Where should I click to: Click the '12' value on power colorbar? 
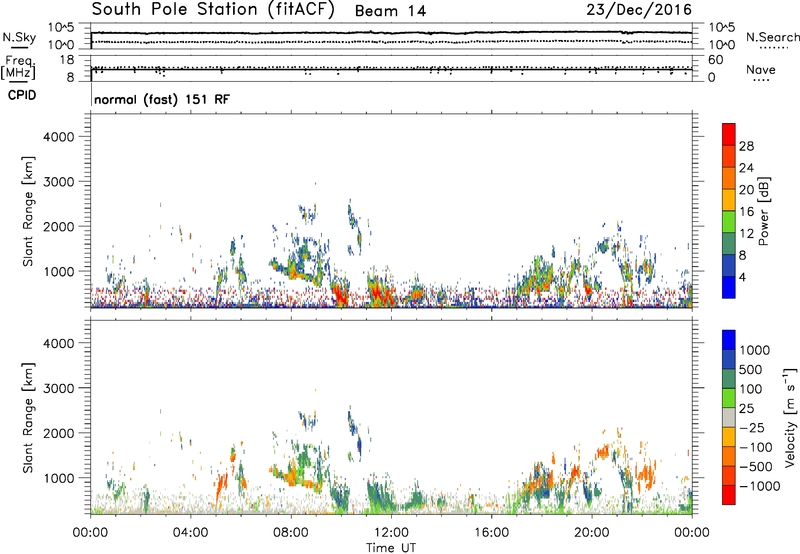click(x=746, y=234)
